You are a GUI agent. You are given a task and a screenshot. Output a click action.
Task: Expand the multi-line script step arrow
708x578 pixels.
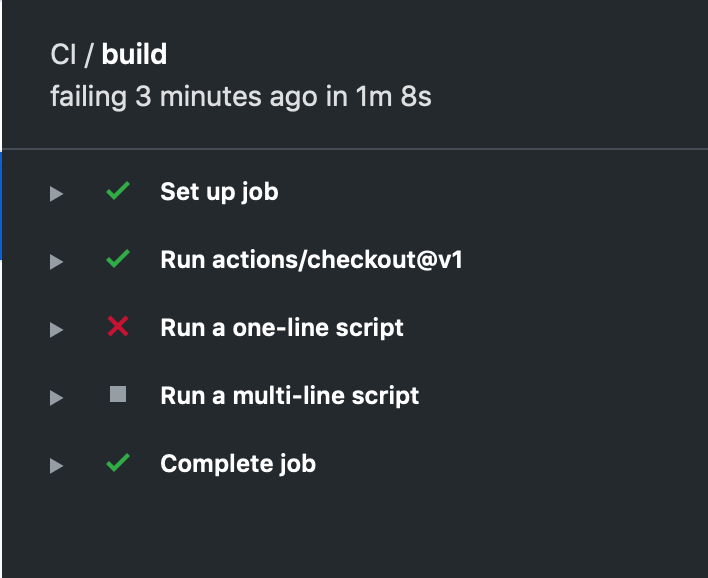click(x=56, y=398)
